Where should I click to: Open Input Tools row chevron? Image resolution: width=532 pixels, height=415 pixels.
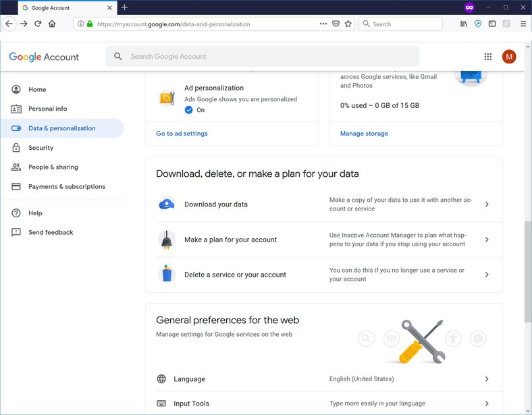487,403
